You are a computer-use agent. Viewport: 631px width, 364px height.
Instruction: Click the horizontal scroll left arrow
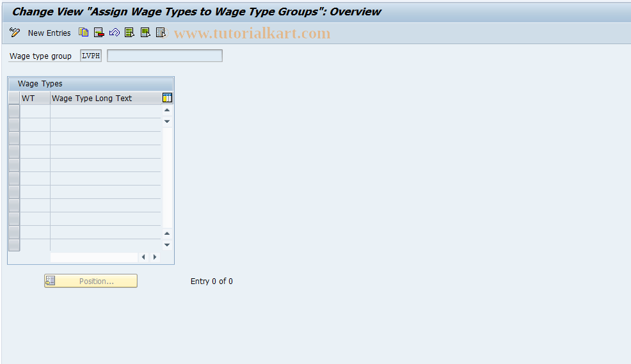pyautogui.click(x=143, y=257)
